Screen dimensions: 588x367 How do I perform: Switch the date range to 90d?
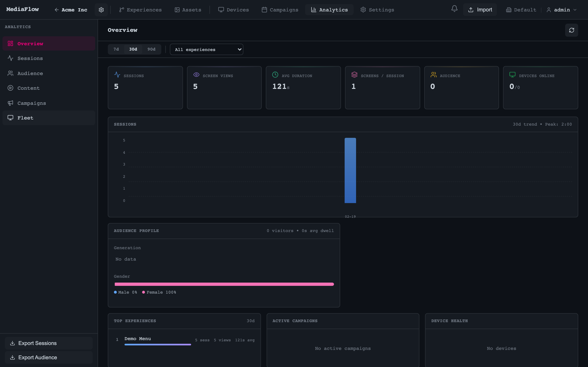coord(151,49)
